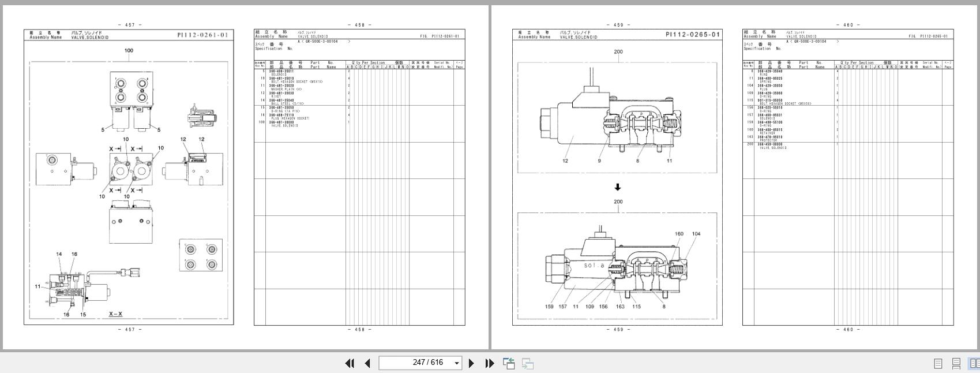Click callout 163 under the lower valve
This screenshot has width=980, height=373.
click(619, 307)
